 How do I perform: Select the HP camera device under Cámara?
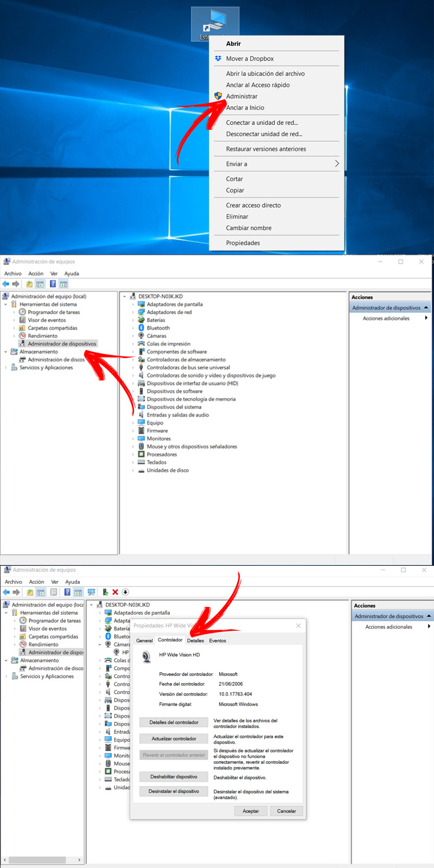click(x=121, y=652)
